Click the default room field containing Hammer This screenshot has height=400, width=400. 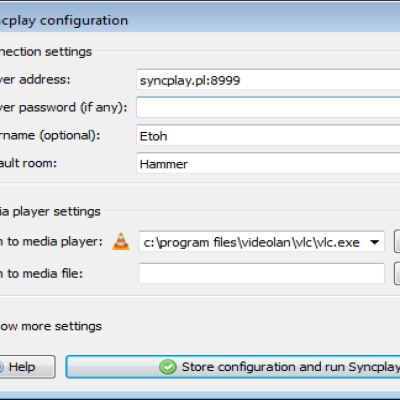tap(268, 163)
